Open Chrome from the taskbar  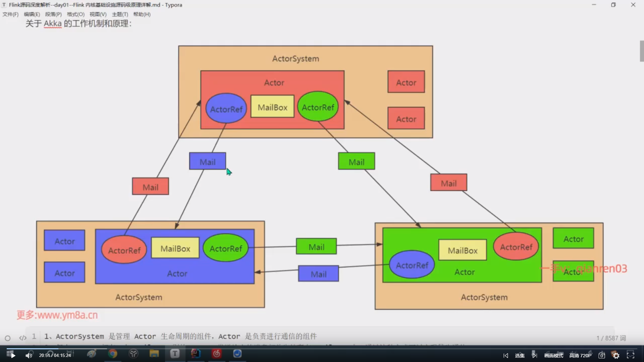pyautogui.click(x=113, y=354)
